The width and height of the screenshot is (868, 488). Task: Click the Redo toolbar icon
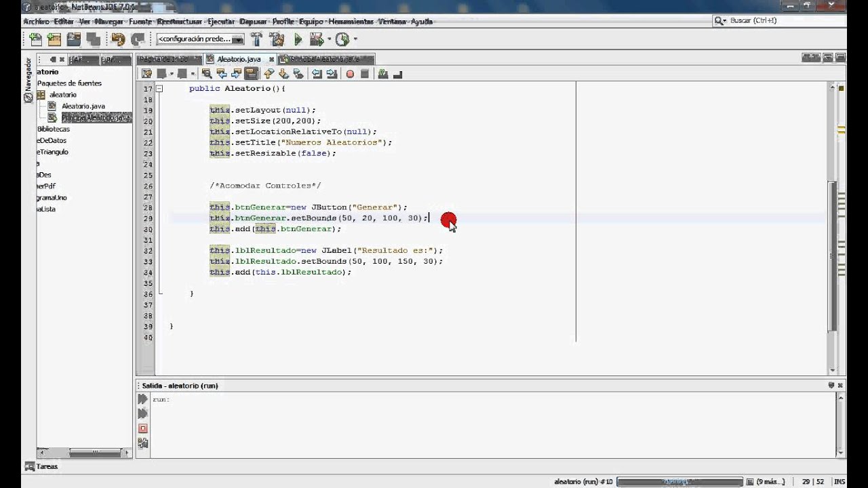pyautogui.click(x=138, y=39)
